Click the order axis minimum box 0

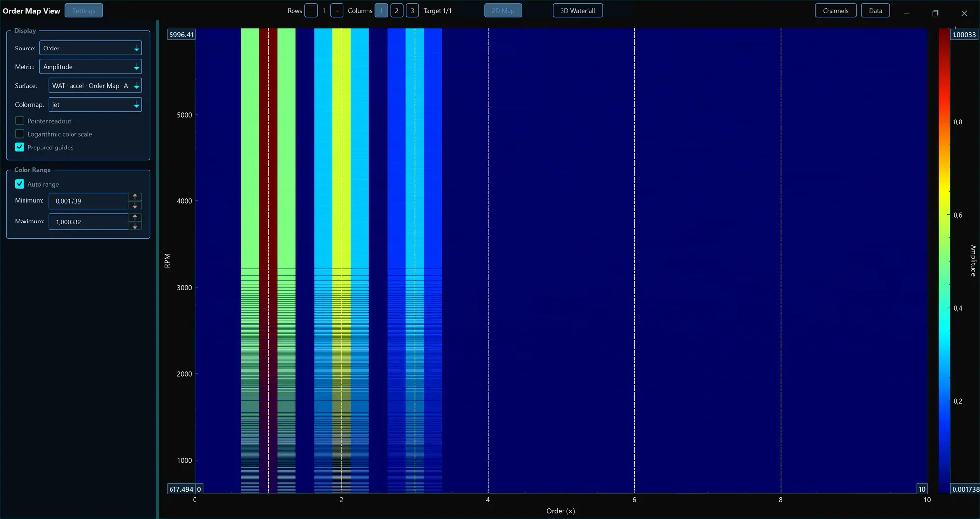pyautogui.click(x=199, y=489)
